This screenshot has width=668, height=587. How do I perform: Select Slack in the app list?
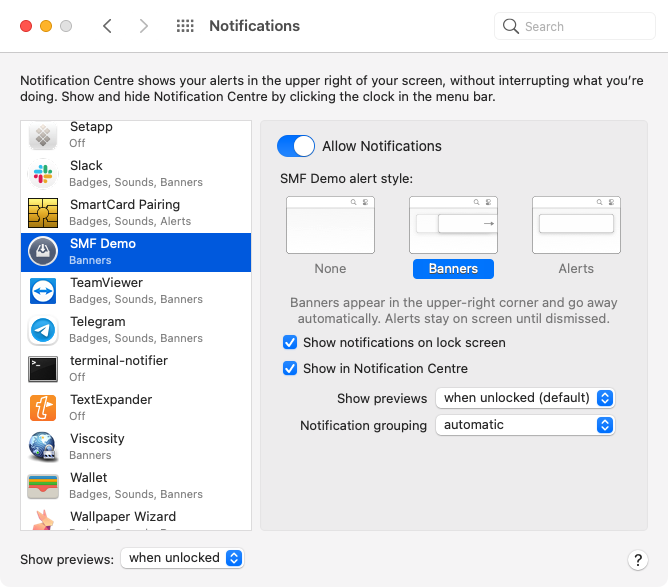(136, 174)
